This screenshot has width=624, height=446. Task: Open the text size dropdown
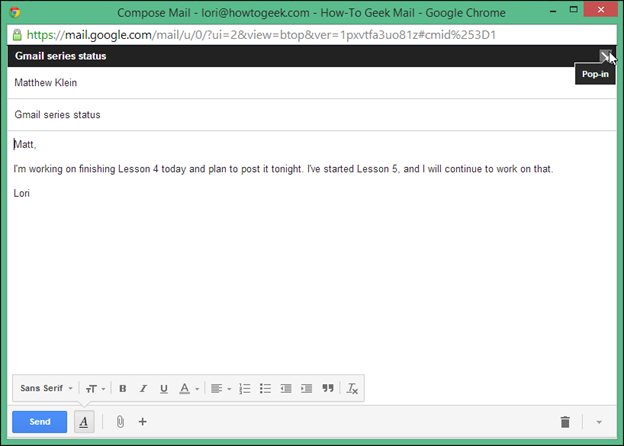(x=96, y=389)
